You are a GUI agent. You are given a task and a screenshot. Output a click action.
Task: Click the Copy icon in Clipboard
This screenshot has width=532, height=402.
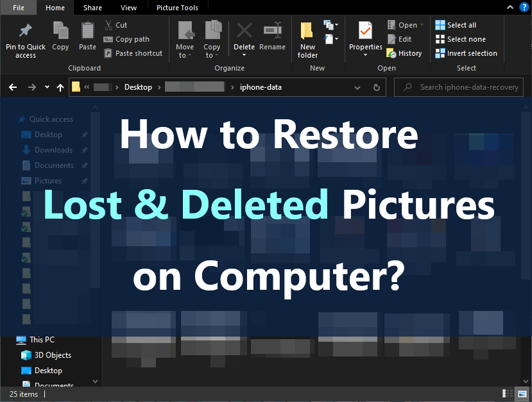(61, 31)
